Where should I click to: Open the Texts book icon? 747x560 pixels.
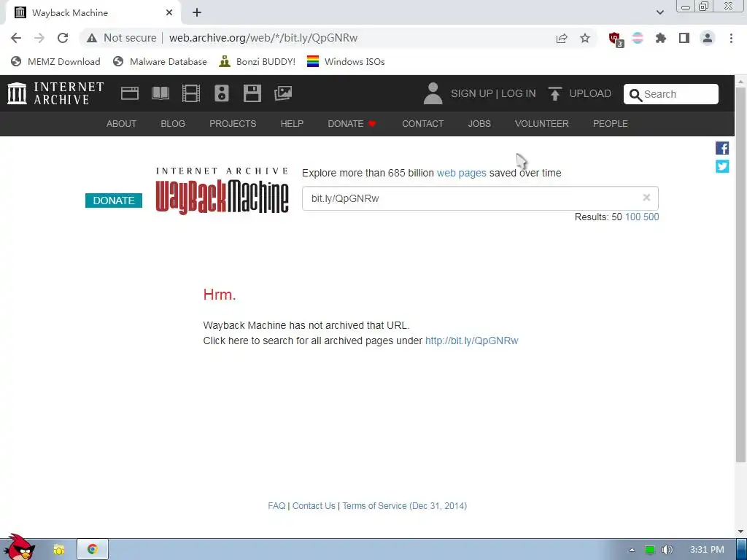(x=160, y=93)
